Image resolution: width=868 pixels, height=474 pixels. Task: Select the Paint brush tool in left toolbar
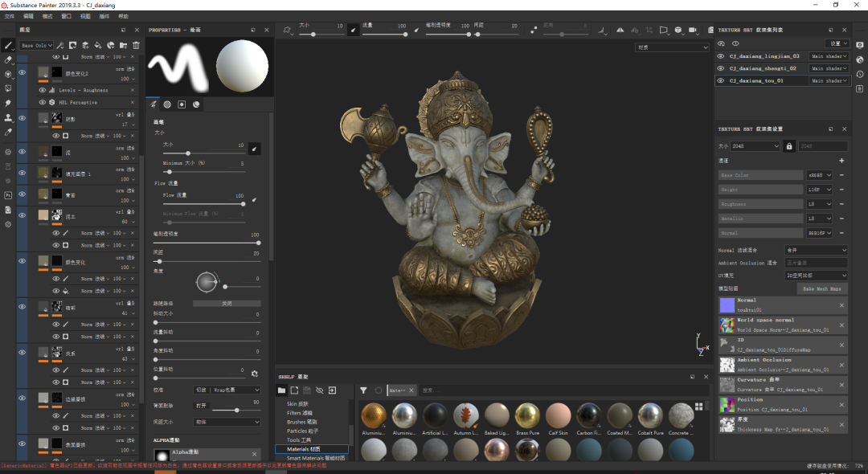(8, 46)
